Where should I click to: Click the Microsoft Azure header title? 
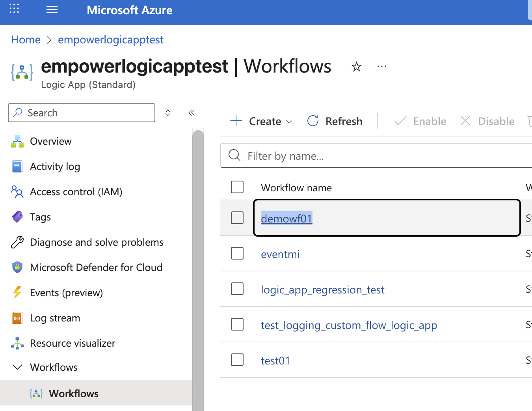(x=130, y=10)
